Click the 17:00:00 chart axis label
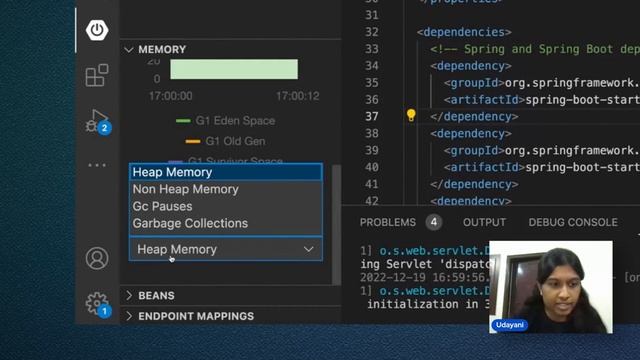The image size is (640, 360). 171,96
